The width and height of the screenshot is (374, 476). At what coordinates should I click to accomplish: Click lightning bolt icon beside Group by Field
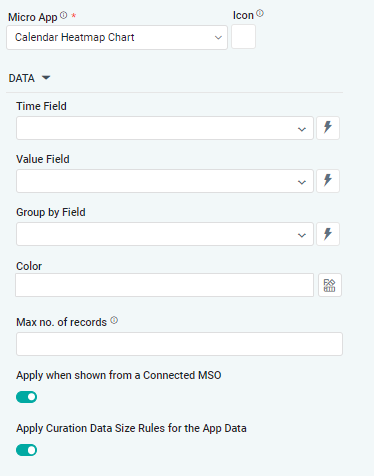[328, 234]
